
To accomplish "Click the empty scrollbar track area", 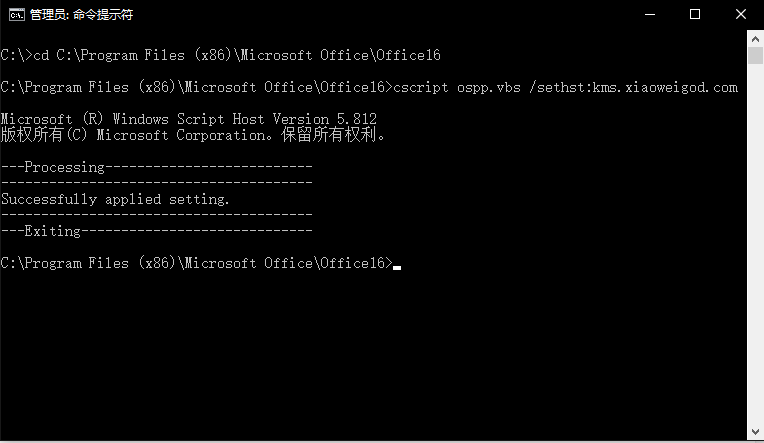I will point(755,244).
